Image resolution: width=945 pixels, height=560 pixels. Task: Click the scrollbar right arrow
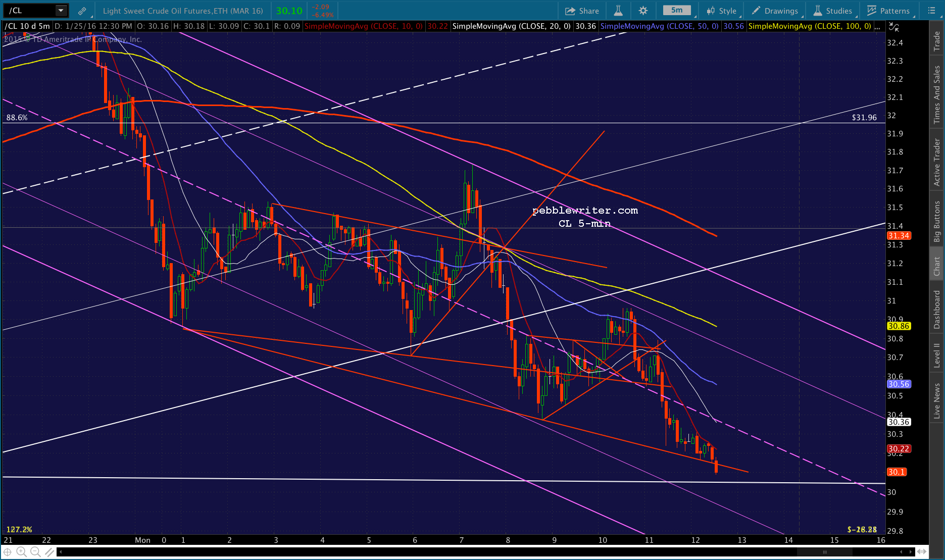(911, 552)
